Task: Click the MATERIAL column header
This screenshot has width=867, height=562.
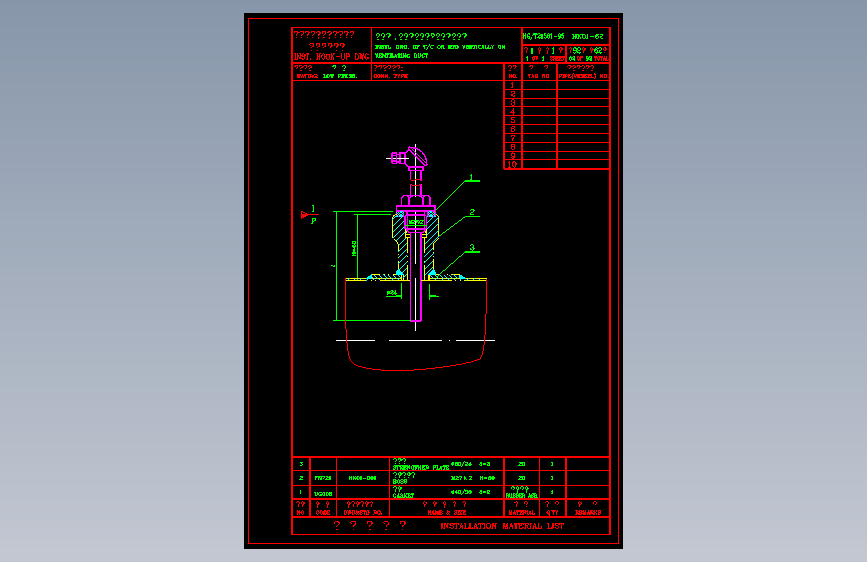Action: (x=521, y=513)
